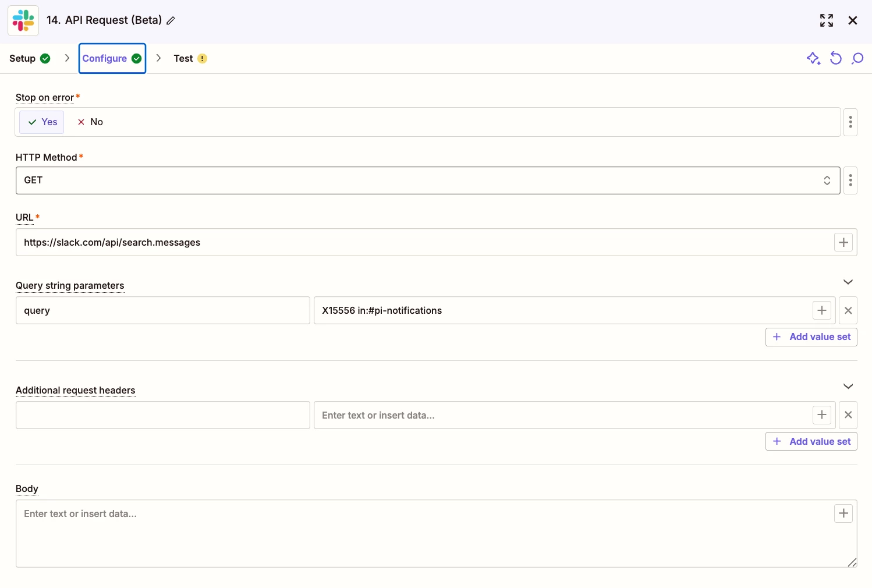
Task: Insert data into URL field
Action: click(843, 242)
